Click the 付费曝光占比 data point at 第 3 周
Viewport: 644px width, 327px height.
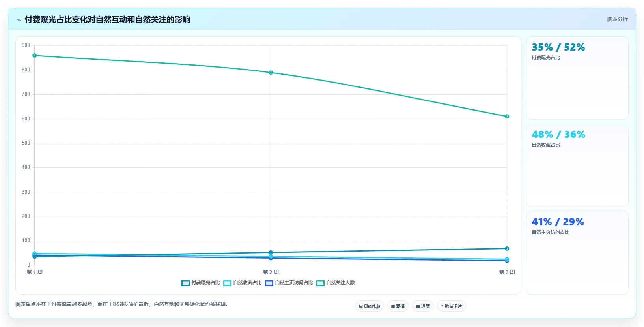click(x=507, y=249)
